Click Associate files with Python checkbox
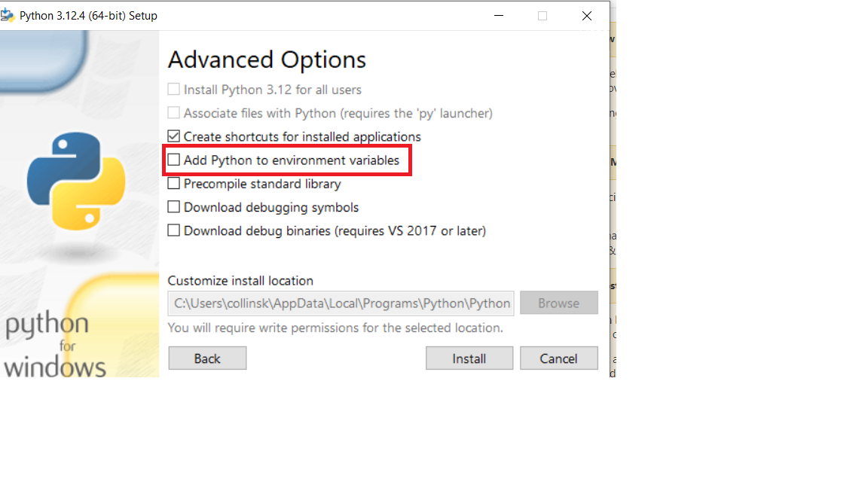Viewport: 868px width, 488px height. (174, 113)
